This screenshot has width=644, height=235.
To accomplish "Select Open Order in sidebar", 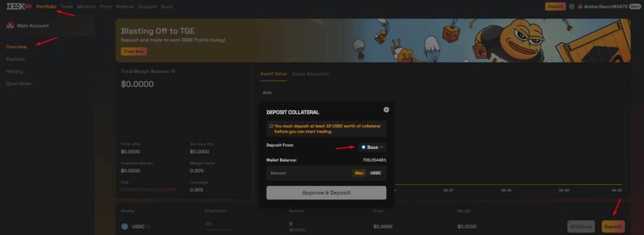I will click(19, 84).
